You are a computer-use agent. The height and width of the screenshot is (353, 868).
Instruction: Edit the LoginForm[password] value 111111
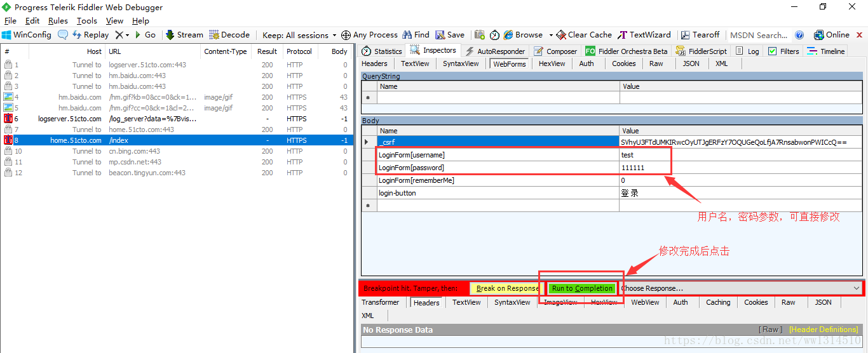coord(742,168)
